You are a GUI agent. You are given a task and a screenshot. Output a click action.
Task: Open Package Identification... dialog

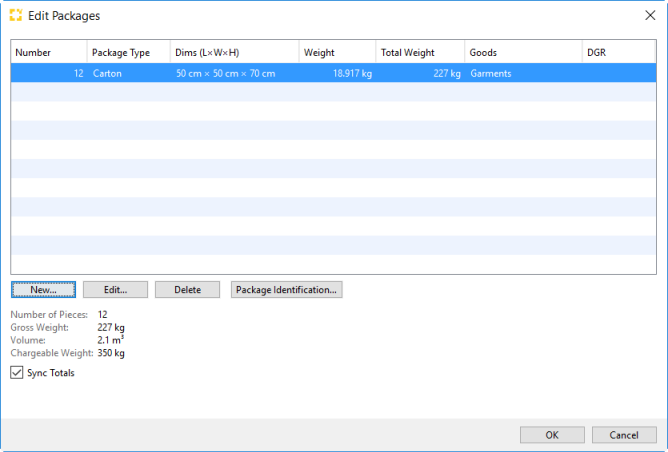point(287,290)
